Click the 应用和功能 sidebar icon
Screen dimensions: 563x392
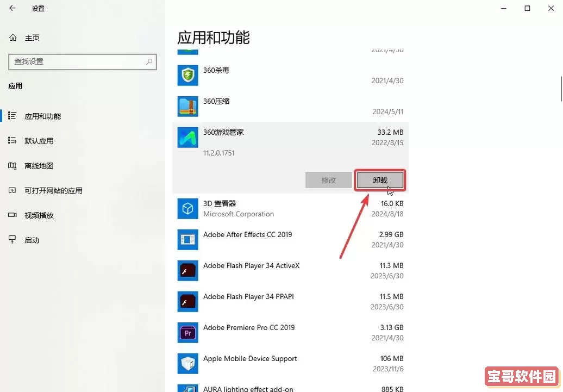[x=12, y=116]
